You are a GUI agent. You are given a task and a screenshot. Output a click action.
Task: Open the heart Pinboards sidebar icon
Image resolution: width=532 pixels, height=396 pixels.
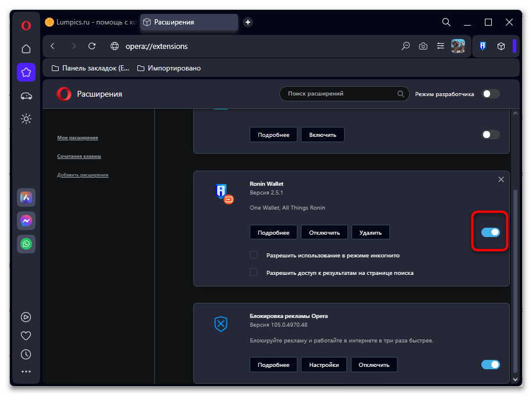tap(26, 335)
